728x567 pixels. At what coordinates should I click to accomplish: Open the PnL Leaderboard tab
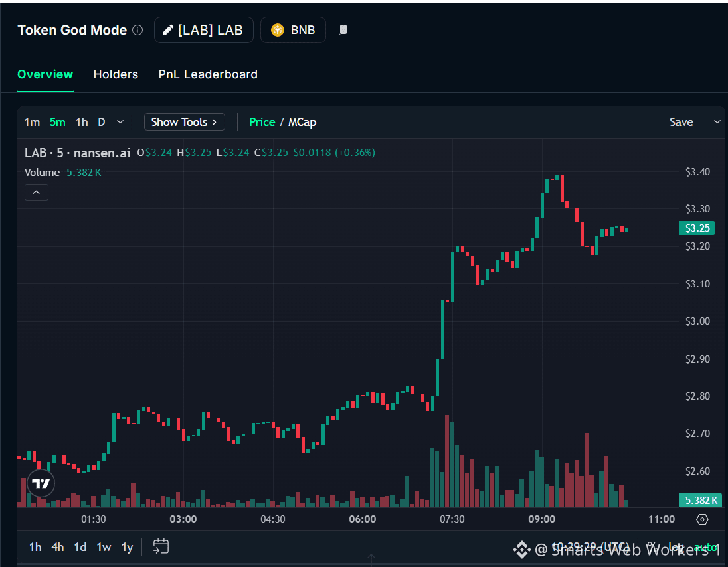(208, 74)
